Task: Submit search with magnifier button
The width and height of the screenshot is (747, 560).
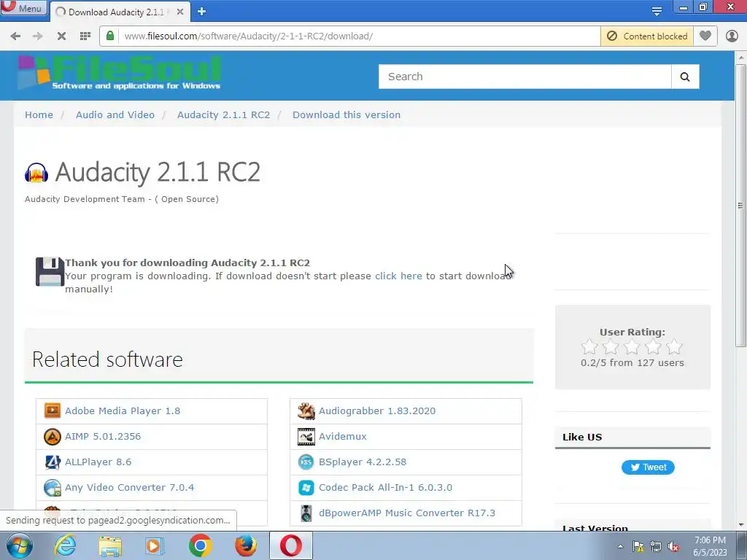Action: click(x=685, y=77)
